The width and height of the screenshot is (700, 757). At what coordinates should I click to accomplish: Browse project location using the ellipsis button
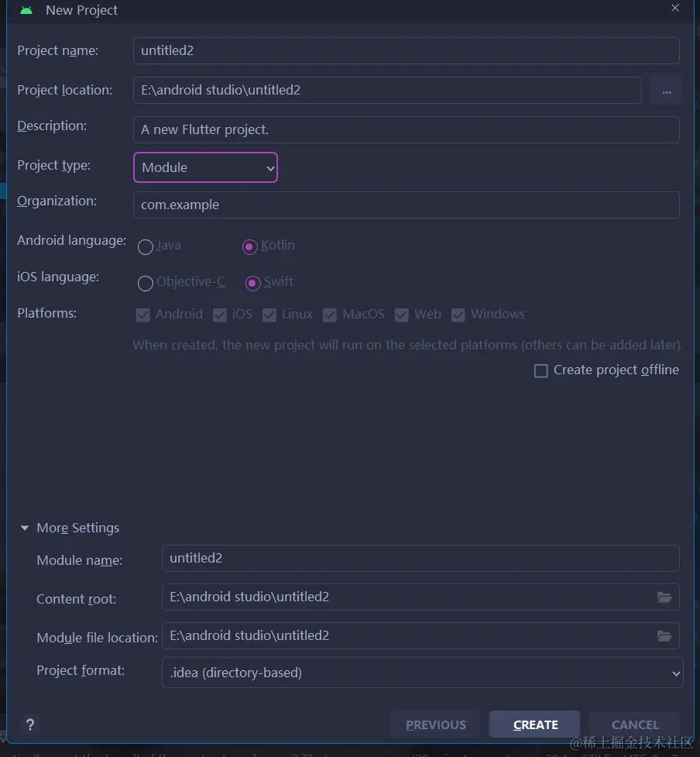pyautogui.click(x=665, y=89)
